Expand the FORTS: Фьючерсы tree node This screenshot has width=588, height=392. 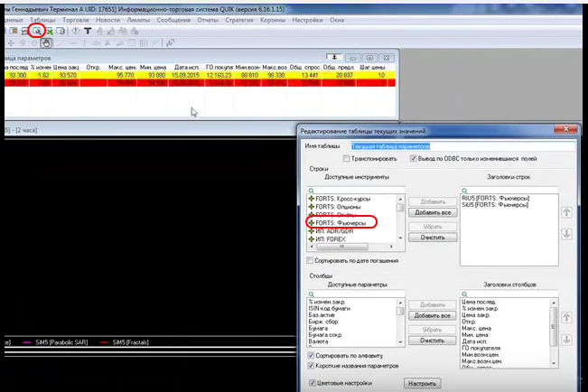point(312,223)
